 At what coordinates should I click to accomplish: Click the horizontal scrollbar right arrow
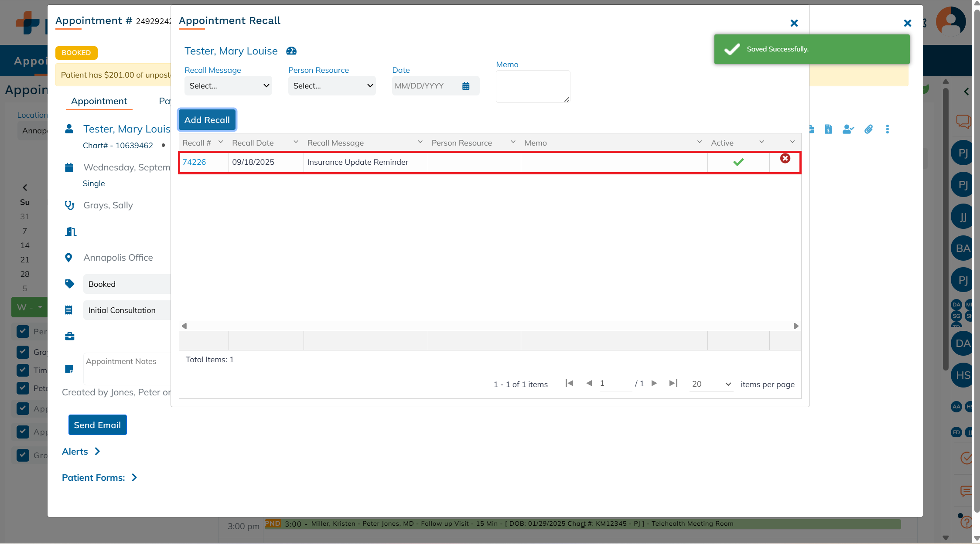[796, 326]
